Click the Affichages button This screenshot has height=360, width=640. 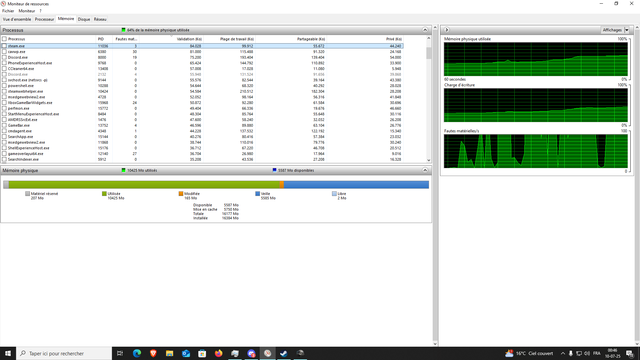click(612, 30)
